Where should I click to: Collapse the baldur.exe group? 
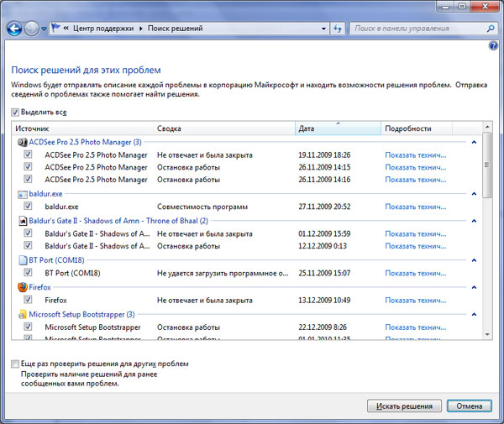pyautogui.click(x=474, y=194)
